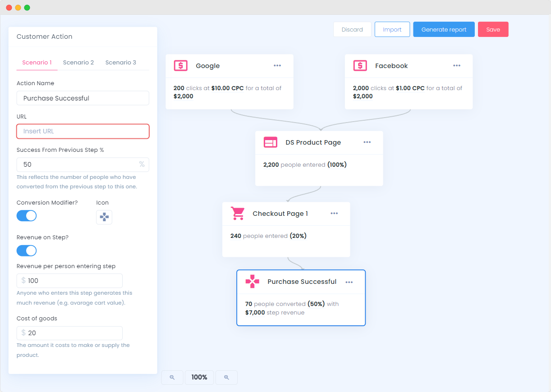Screen dimensions: 551x392
Task: Open the Facebook node three-dot menu
Action: tap(457, 66)
